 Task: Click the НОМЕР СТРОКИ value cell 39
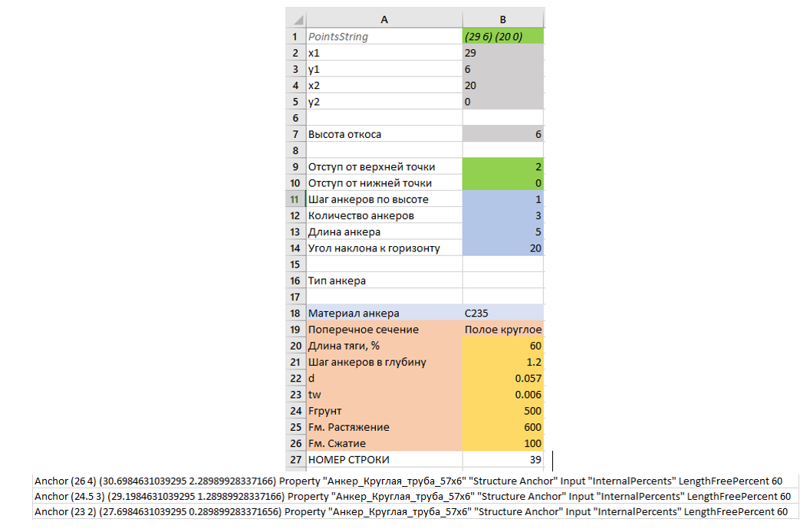pos(502,460)
